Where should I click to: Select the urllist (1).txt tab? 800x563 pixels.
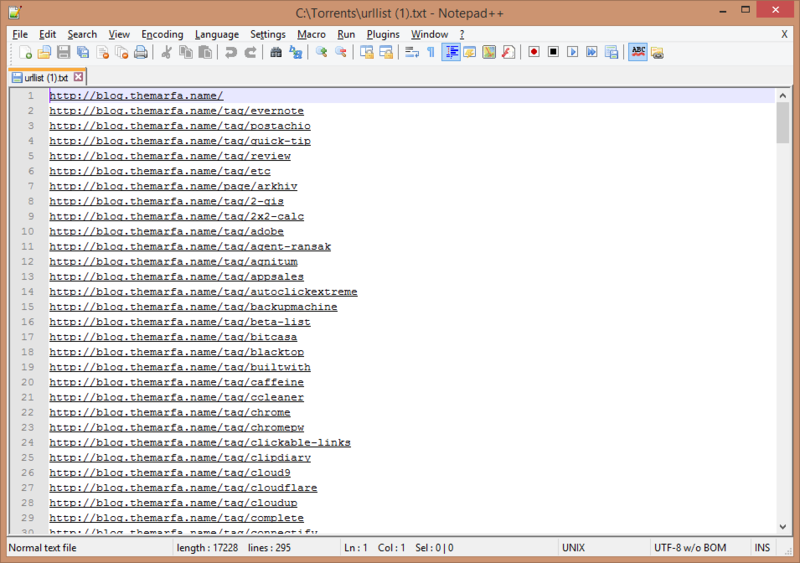tap(46, 77)
